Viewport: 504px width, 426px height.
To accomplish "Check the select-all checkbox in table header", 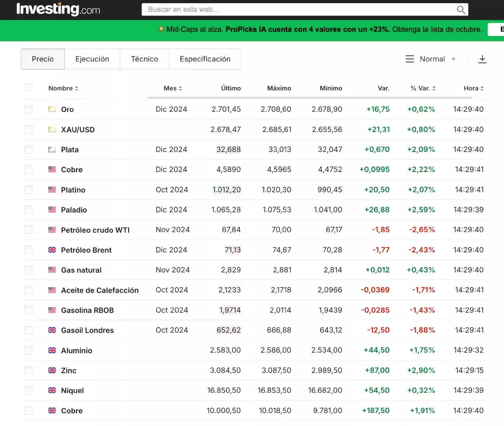I will tap(28, 88).
